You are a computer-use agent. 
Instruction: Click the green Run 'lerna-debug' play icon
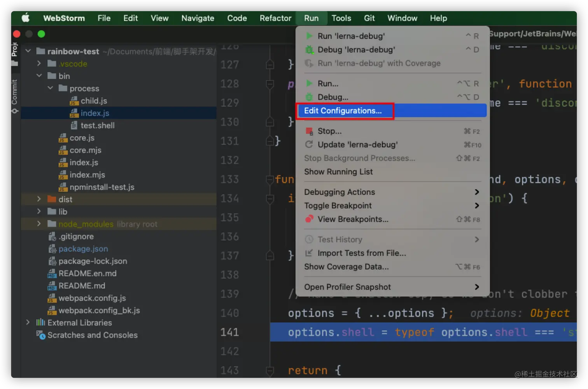click(309, 36)
